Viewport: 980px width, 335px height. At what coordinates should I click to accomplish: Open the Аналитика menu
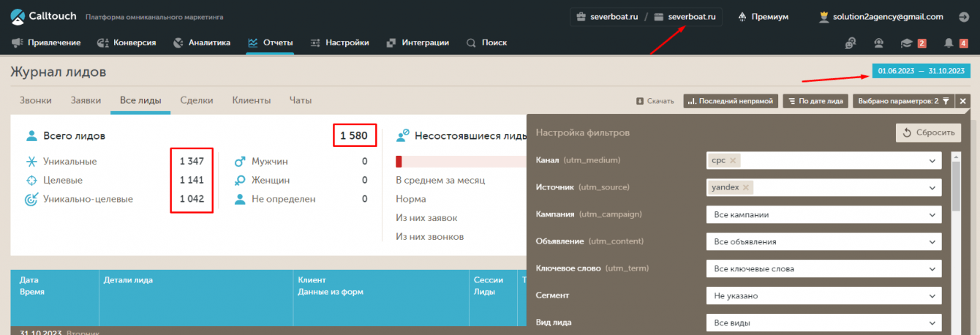click(x=201, y=42)
